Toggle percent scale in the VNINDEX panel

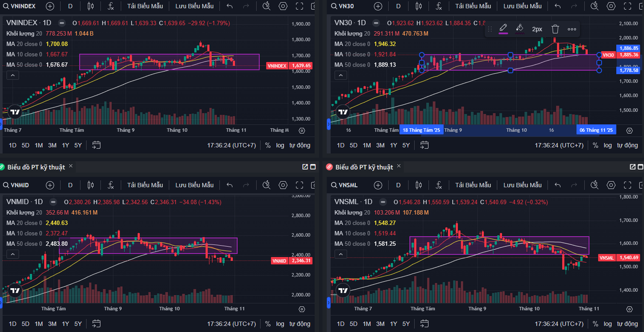click(x=267, y=145)
